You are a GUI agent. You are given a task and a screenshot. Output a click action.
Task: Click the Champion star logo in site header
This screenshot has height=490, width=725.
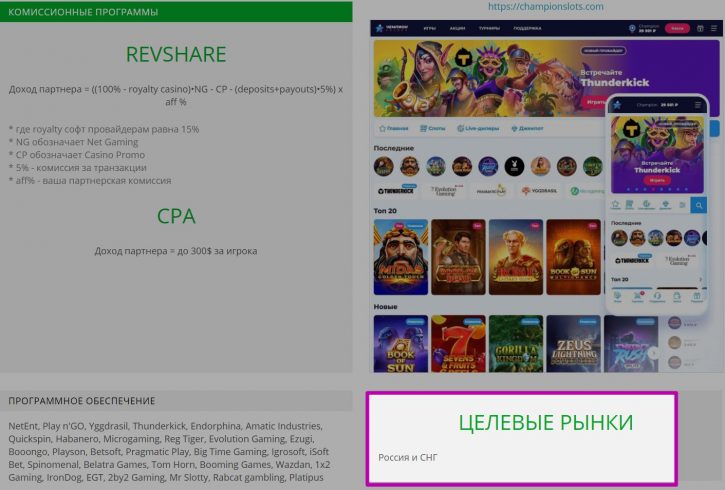click(x=380, y=28)
